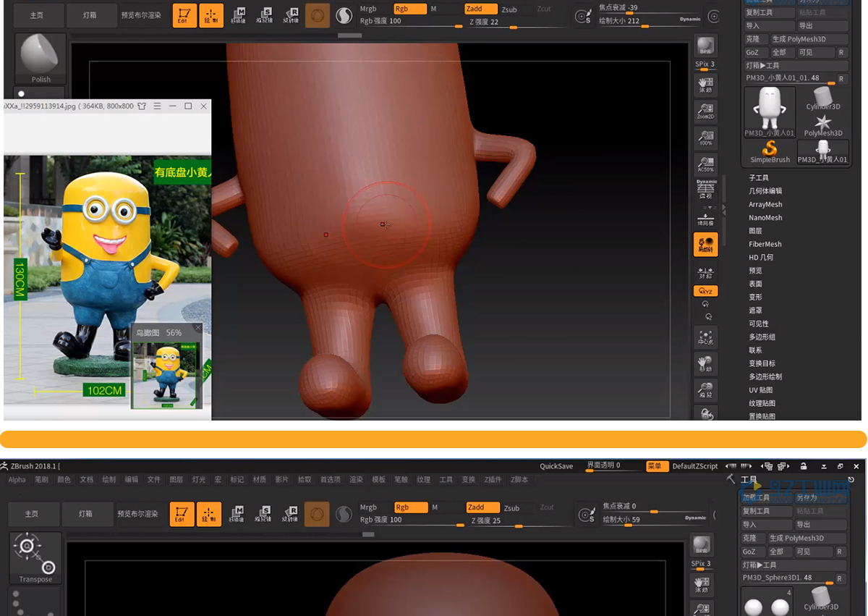Open hamburger menu in image viewer title bar
The height and width of the screenshot is (616, 868).
coord(157,106)
